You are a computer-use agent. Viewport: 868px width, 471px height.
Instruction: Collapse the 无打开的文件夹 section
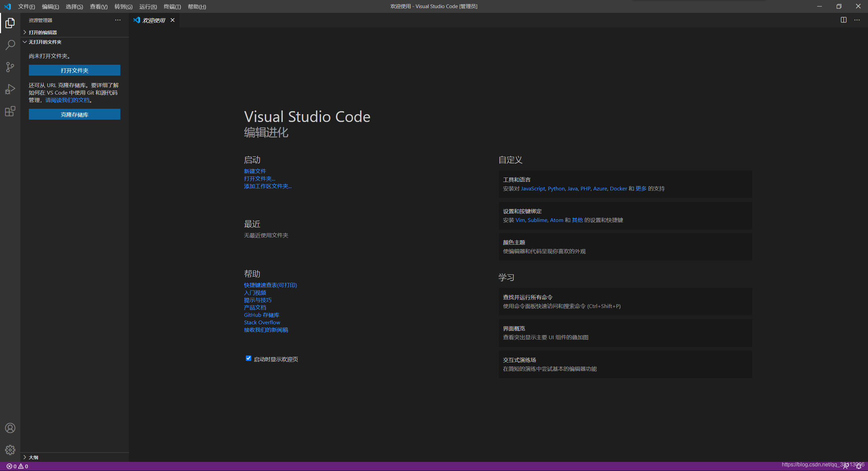45,42
